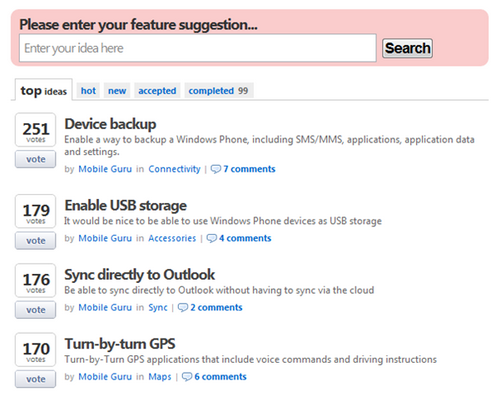This screenshot has width=491, height=398.
Task: Switch to the hot tab
Action: coord(88,91)
